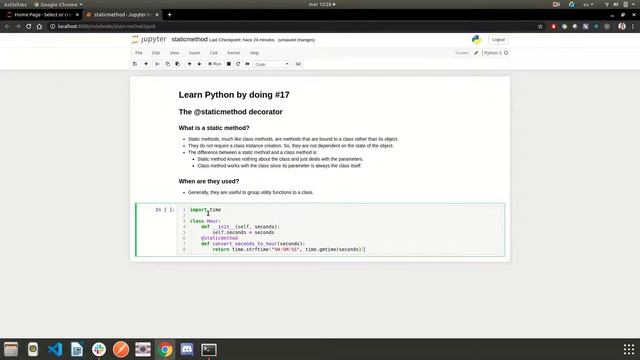Open the File menu
Image resolution: width=640 pixels, height=360 pixels.
point(139,53)
